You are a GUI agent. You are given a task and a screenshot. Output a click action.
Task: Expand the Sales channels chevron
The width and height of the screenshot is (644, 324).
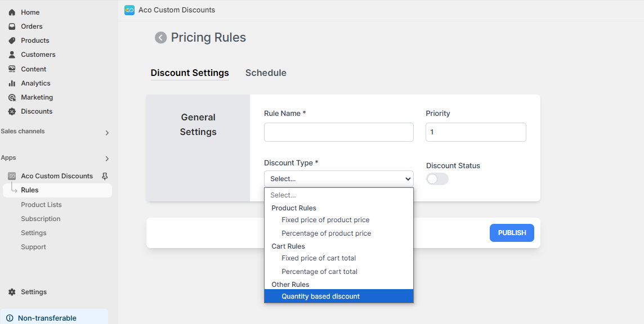coord(107,133)
